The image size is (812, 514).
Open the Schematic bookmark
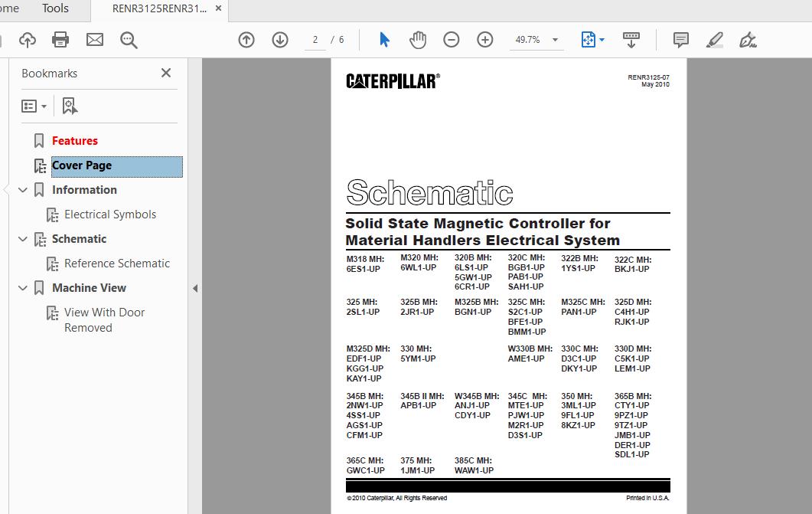[80, 239]
